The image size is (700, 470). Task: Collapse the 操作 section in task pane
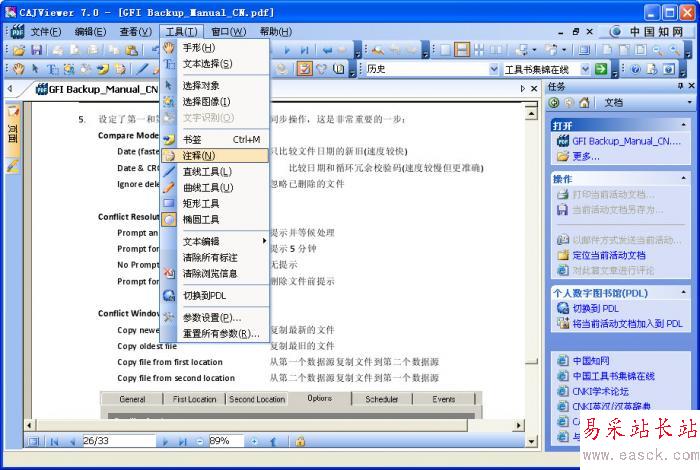point(683,178)
